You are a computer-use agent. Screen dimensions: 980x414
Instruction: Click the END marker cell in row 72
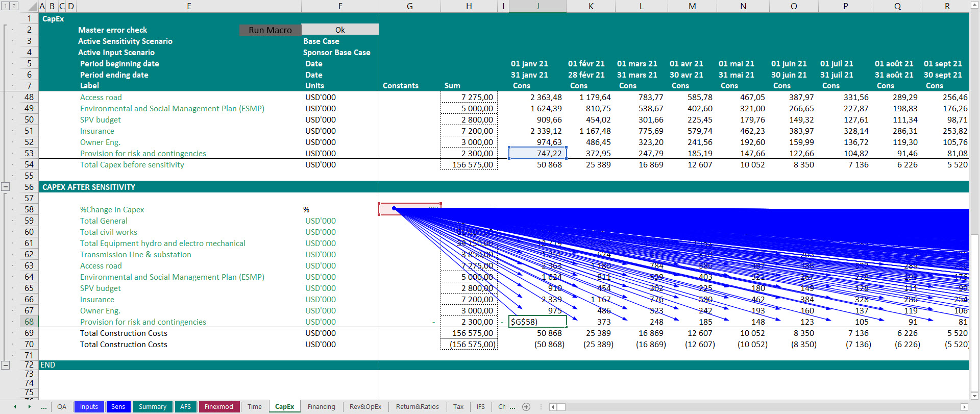pos(47,365)
